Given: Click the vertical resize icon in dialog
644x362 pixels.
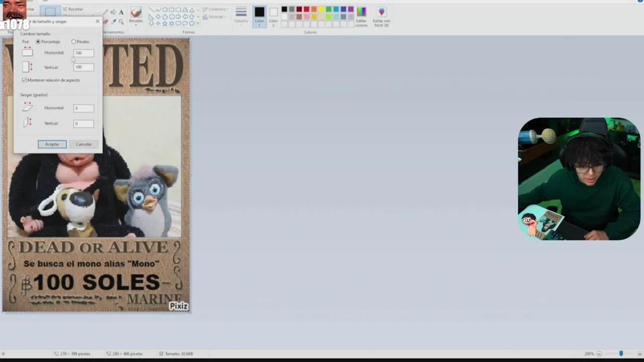Looking at the screenshot, I should coord(27,67).
